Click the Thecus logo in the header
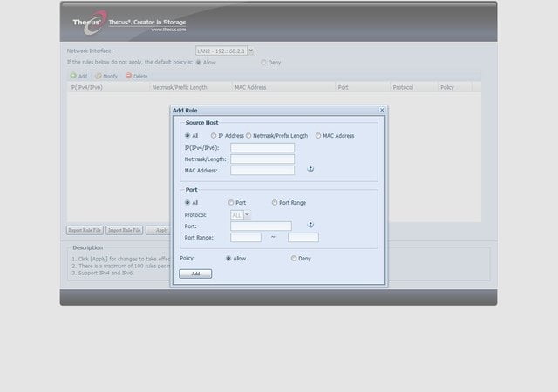Image resolution: width=558 pixels, height=392 pixels. [x=90, y=23]
